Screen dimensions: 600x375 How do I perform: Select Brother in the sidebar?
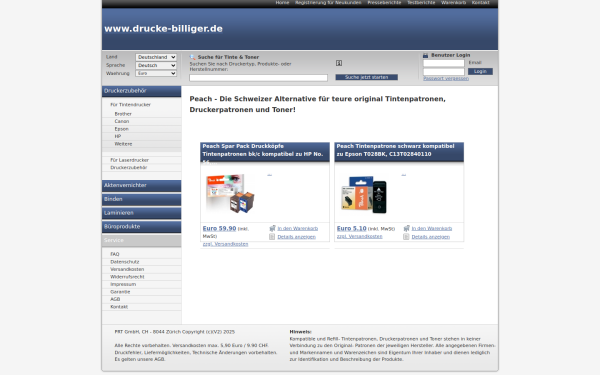coord(123,114)
